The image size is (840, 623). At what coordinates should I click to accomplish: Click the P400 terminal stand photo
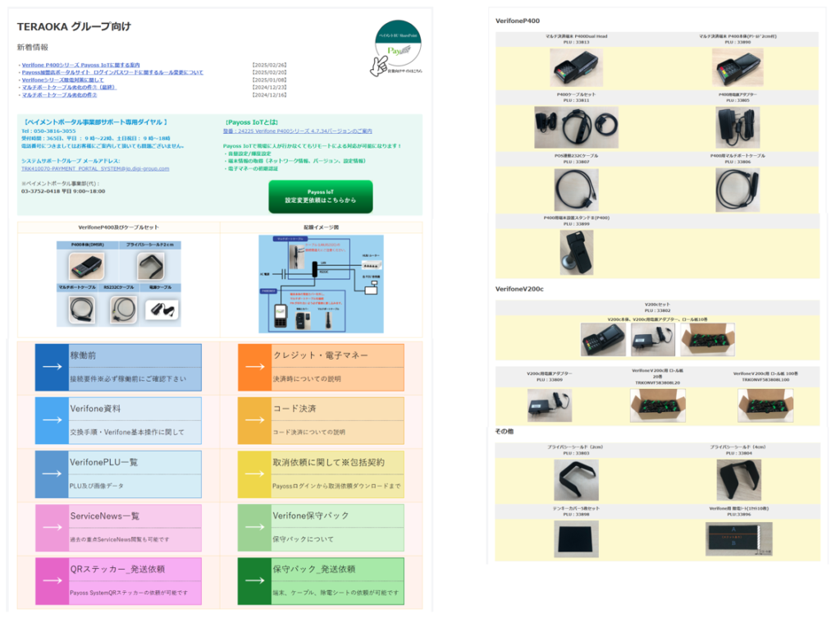tap(577, 252)
